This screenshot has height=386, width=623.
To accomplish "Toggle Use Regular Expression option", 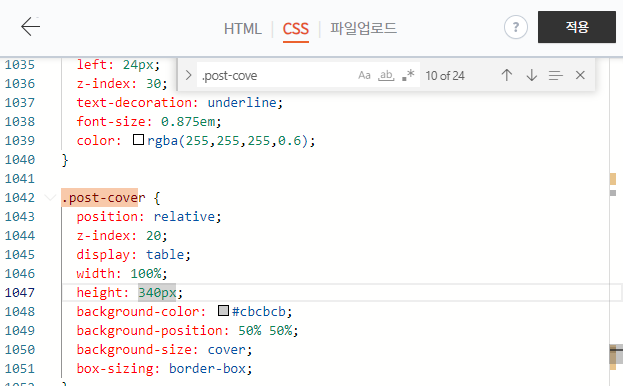I will (408, 75).
